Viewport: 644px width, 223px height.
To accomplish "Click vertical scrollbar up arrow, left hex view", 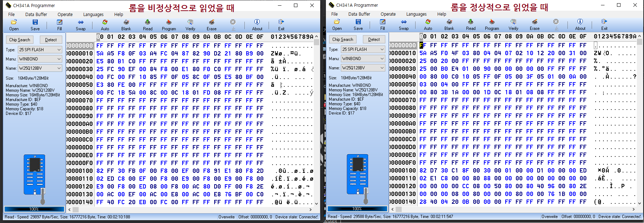I will [x=316, y=36].
